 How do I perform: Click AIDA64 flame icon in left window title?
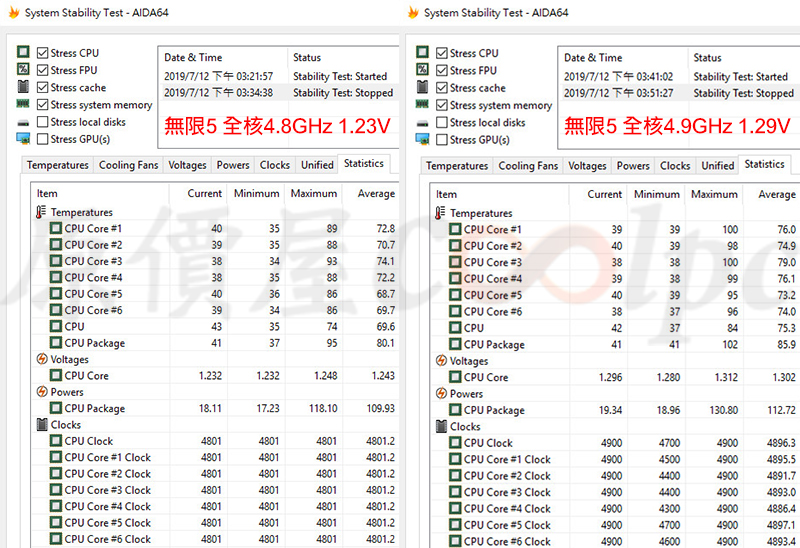pyautogui.click(x=14, y=12)
